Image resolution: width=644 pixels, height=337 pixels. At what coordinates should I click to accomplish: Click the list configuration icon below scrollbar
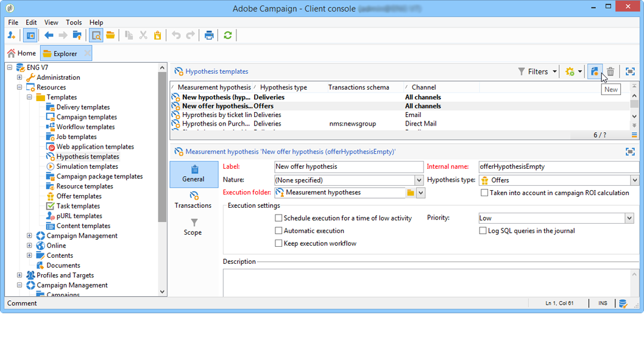634,135
